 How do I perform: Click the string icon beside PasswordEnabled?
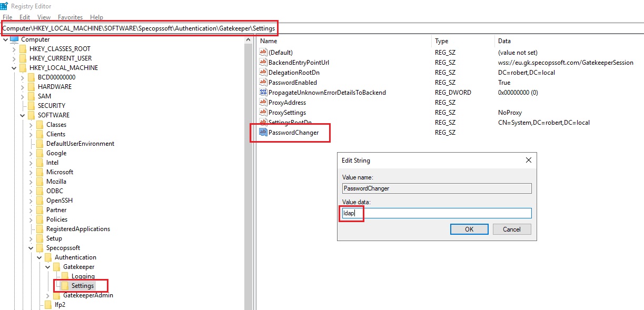tap(263, 83)
